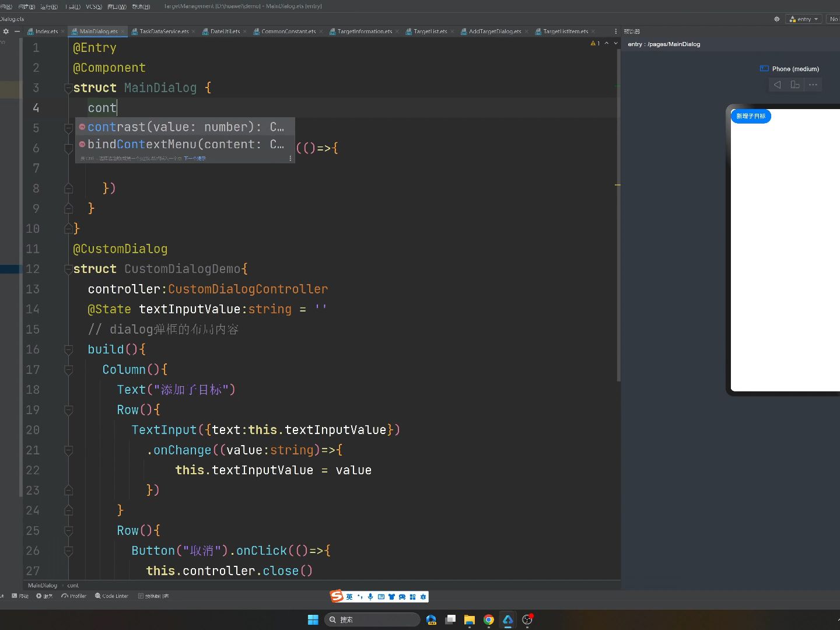840x630 pixels.
Task: Open completion popup options menu
Action: [x=290, y=158]
